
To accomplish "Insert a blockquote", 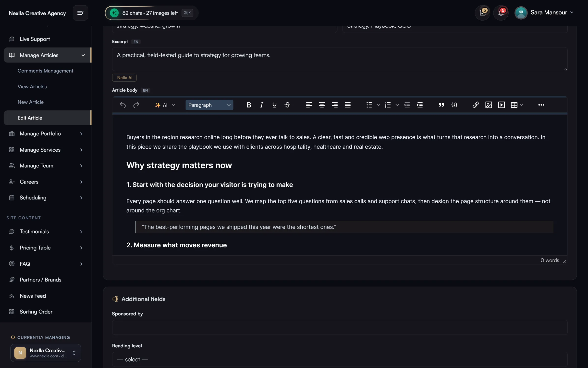I will click(441, 105).
